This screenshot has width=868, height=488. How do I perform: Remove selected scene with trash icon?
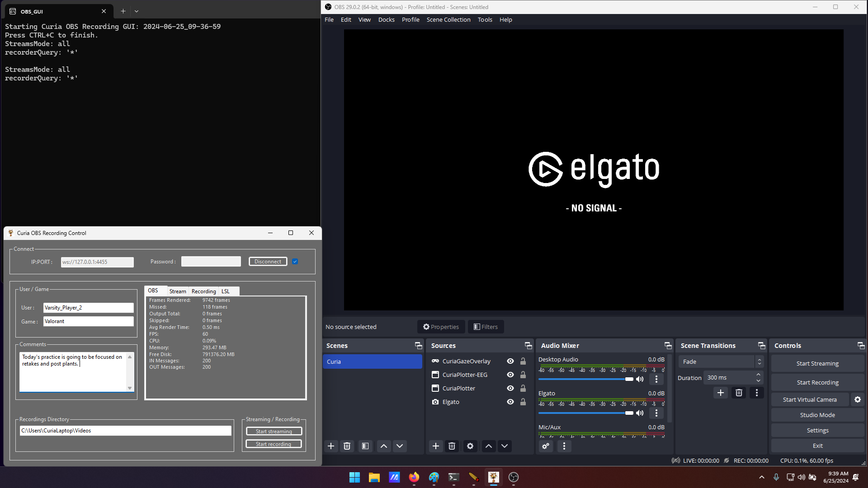(x=347, y=446)
